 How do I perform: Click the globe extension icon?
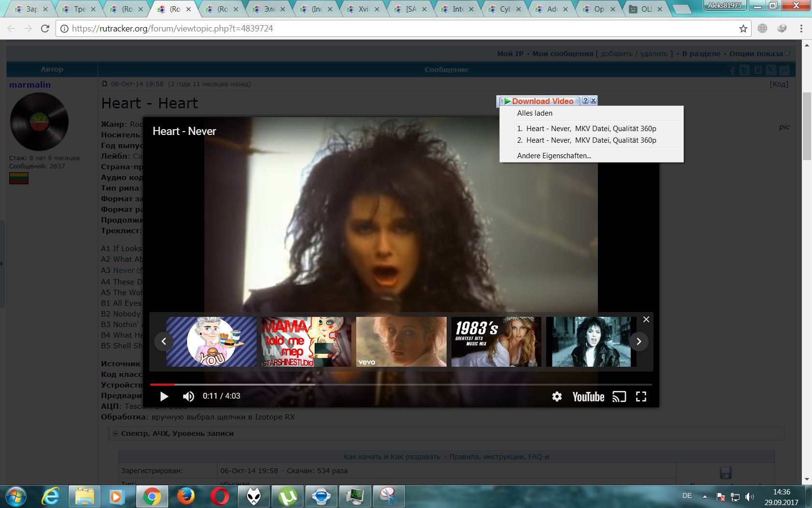pyautogui.click(x=763, y=29)
